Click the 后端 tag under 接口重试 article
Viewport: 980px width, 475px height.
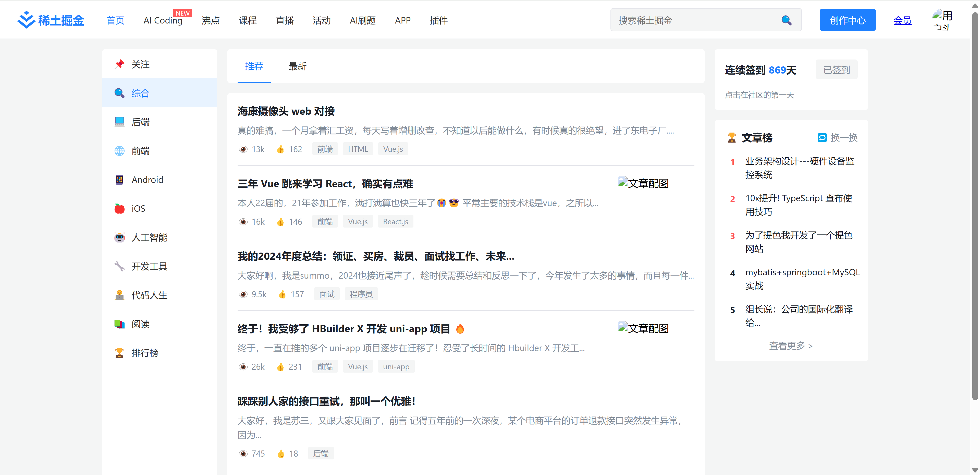(x=321, y=454)
